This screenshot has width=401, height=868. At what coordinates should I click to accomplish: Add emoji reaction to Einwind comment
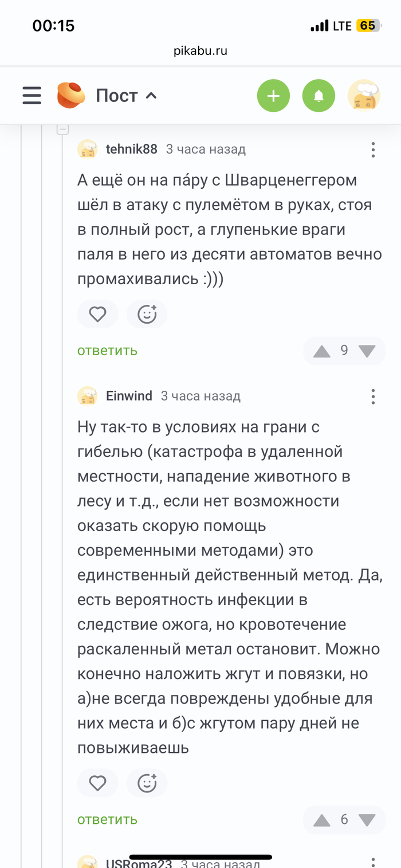(147, 783)
